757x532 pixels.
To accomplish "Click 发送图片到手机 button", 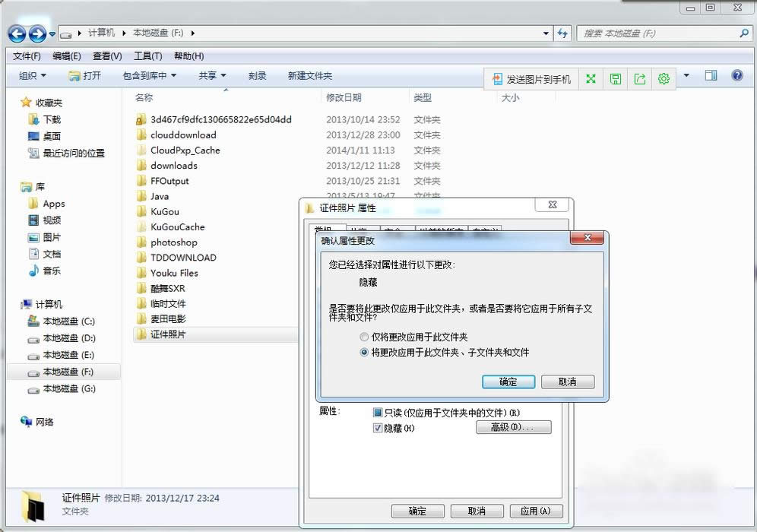I will (x=531, y=79).
